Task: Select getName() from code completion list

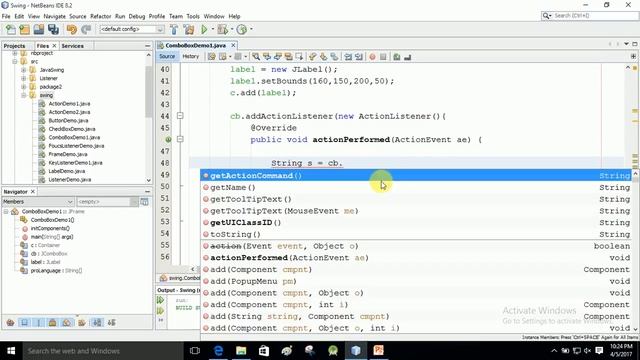Action: [x=416, y=187]
